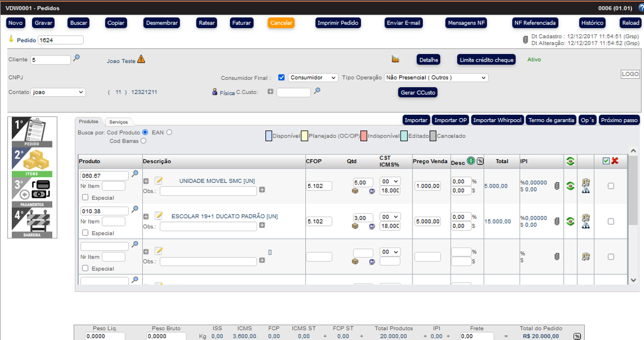Select the Produtos tab
This screenshot has width=644, height=340.
tap(89, 122)
